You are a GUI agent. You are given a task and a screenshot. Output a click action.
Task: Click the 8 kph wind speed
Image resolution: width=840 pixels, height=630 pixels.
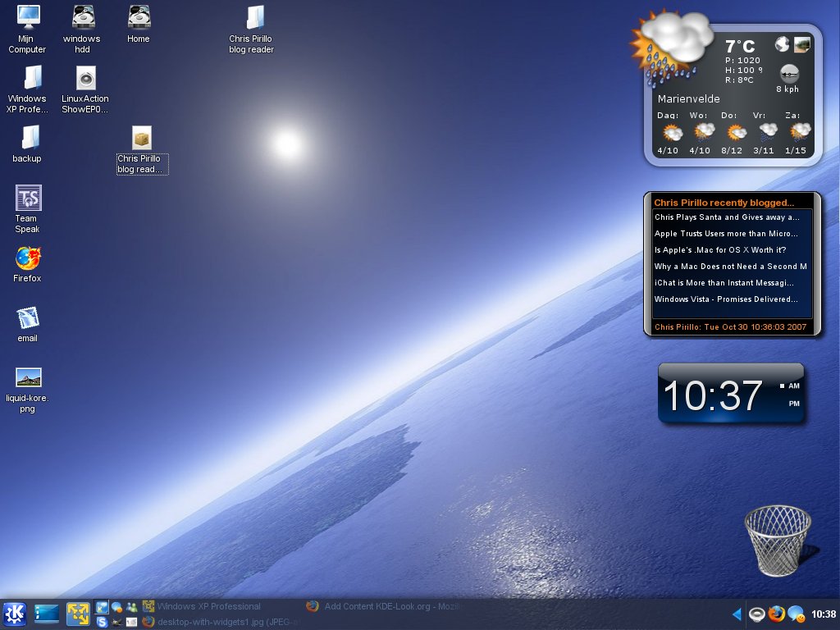787,89
